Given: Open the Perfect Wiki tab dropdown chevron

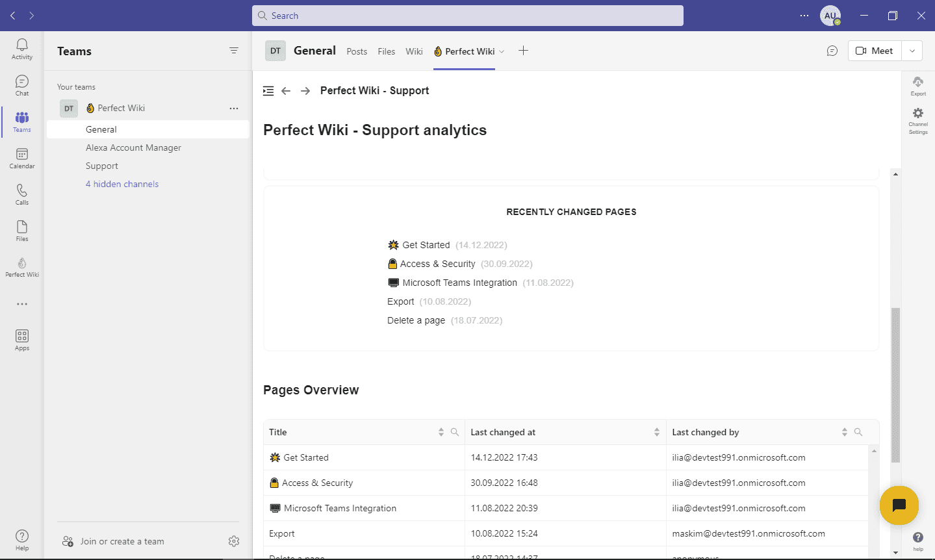Looking at the screenshot, I should [502, 51].
